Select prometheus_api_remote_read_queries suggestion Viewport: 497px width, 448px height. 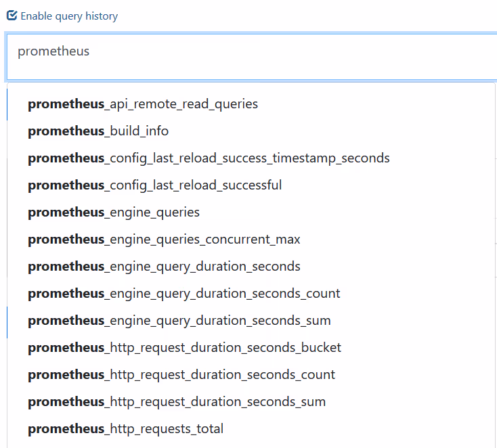tap(143, 104)
